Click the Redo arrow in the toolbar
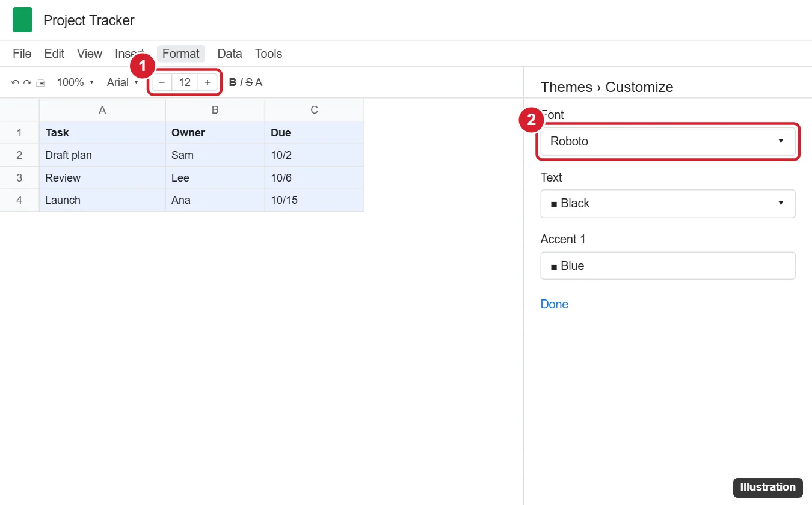The width and height of the screenshot is (812, 505). click(27, 82)
